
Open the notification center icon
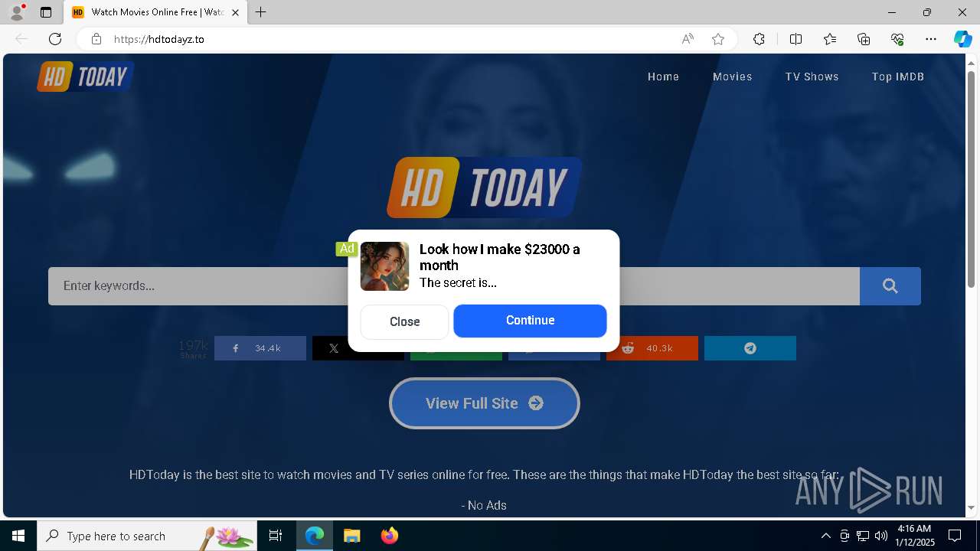[955, 536]
